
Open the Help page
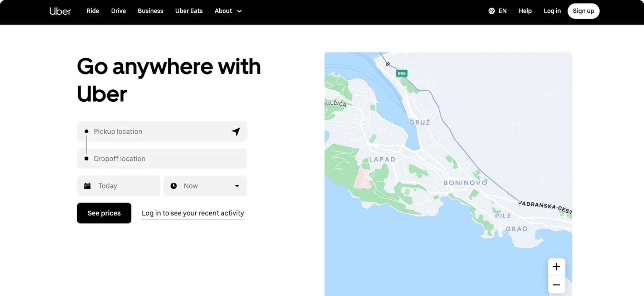coord(525,11)
